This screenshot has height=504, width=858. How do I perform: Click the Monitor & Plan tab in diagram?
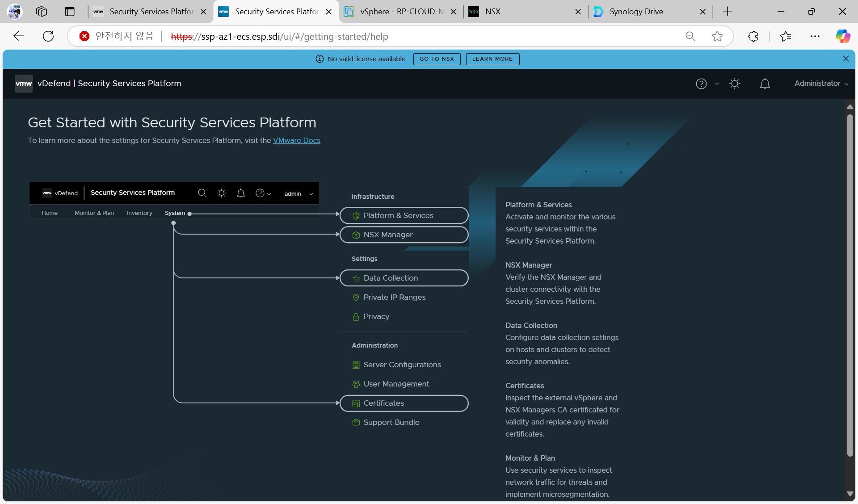click(94, 213)
